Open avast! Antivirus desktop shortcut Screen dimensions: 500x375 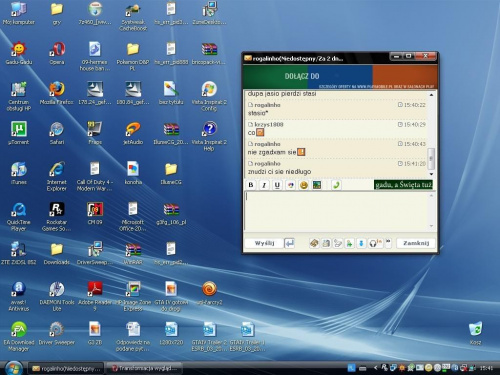[x=19, y=296]
